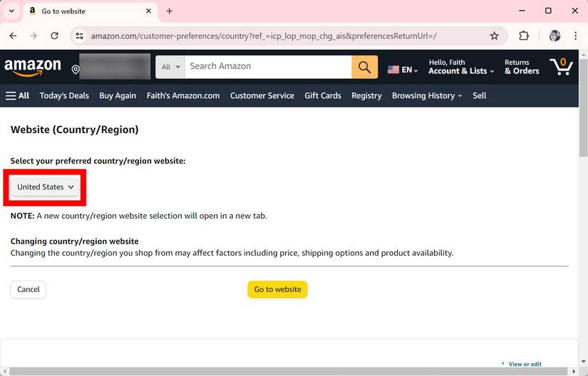Open Customer Service
Screen dimensions: 588x376
click(x=262, y=96)
